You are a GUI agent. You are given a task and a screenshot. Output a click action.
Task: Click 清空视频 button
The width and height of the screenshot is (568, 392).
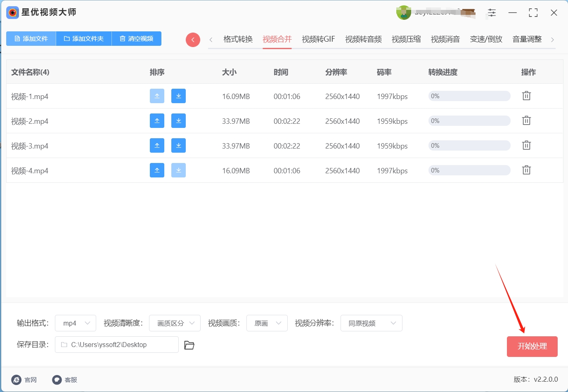(x=137, y=38)
